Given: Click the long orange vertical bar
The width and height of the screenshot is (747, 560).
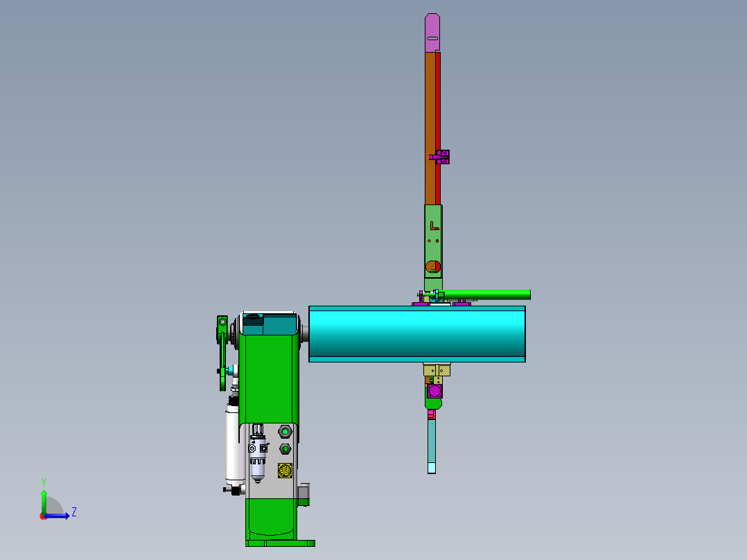Looking at the screenshot, I should pos(430,128).
